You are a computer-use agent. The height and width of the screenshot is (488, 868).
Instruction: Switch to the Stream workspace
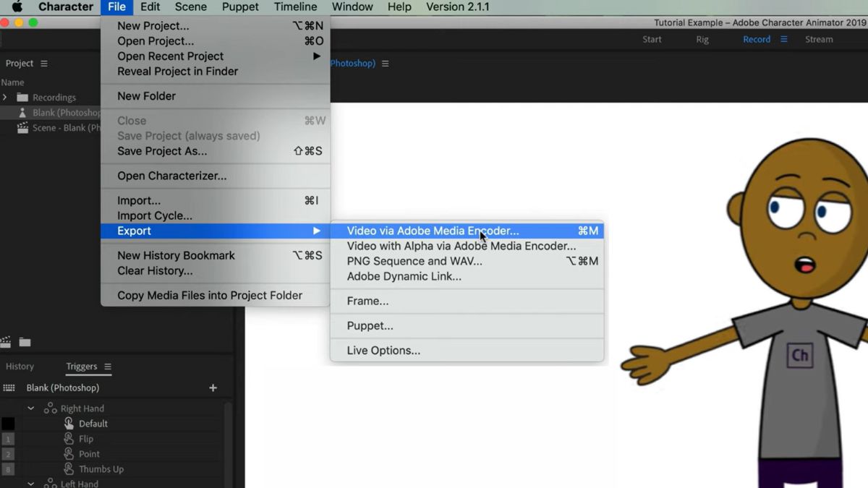(819, 39)
